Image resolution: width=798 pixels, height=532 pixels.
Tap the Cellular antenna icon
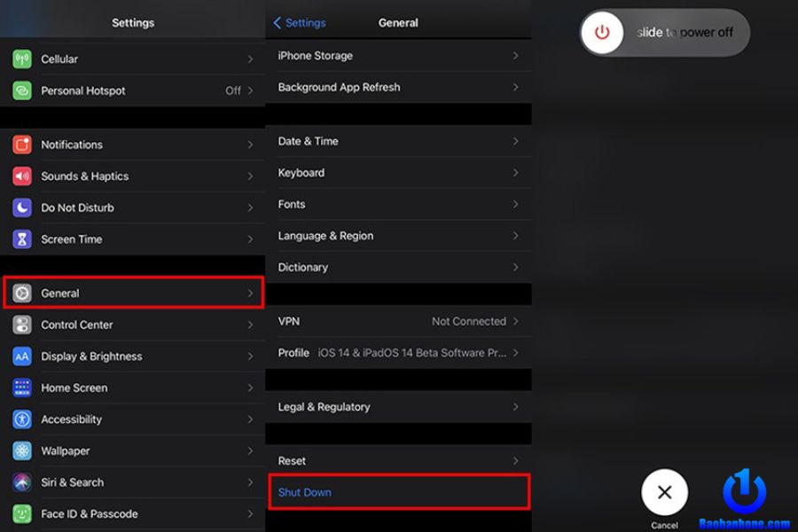tap(22, 59)
